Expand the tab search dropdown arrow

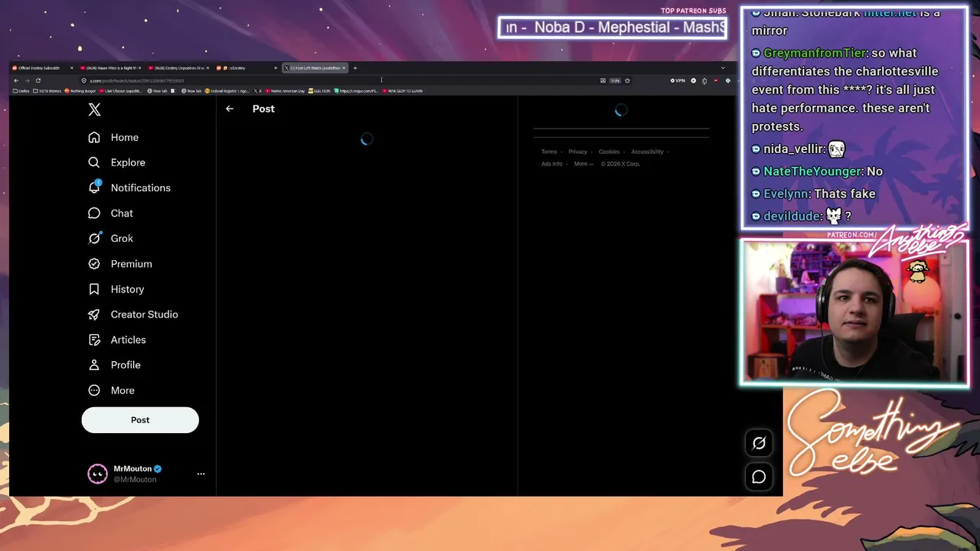pos(723,68)
